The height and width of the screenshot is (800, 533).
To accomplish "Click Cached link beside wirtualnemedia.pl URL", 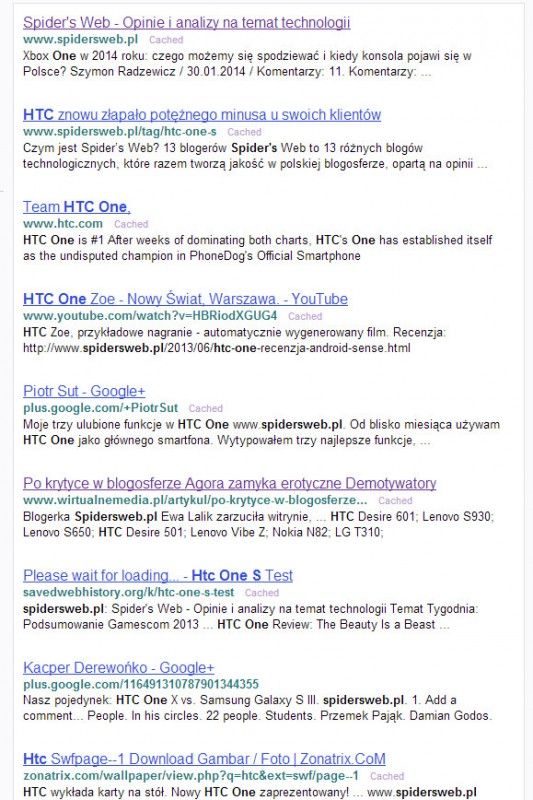I will coord(395,501).
